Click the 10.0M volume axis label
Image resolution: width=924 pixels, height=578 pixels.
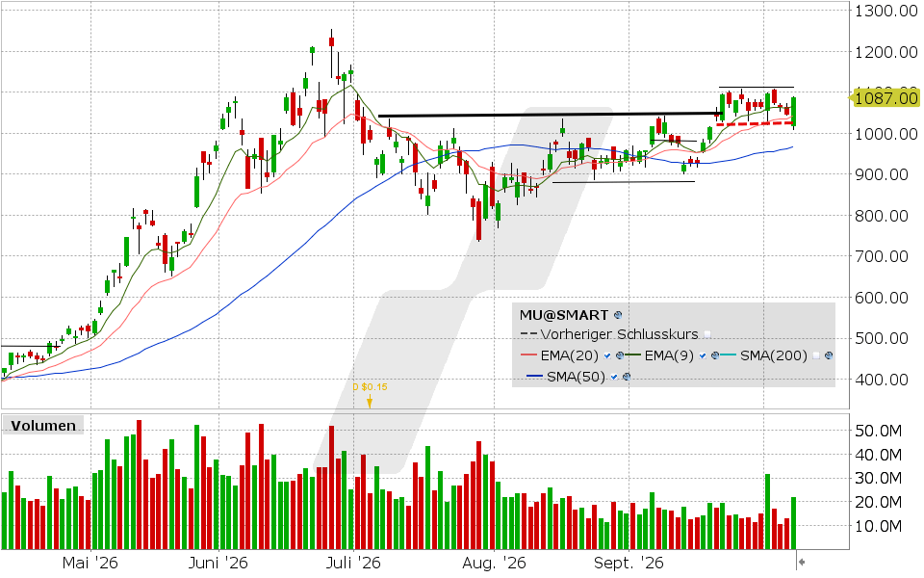(878, 526)
